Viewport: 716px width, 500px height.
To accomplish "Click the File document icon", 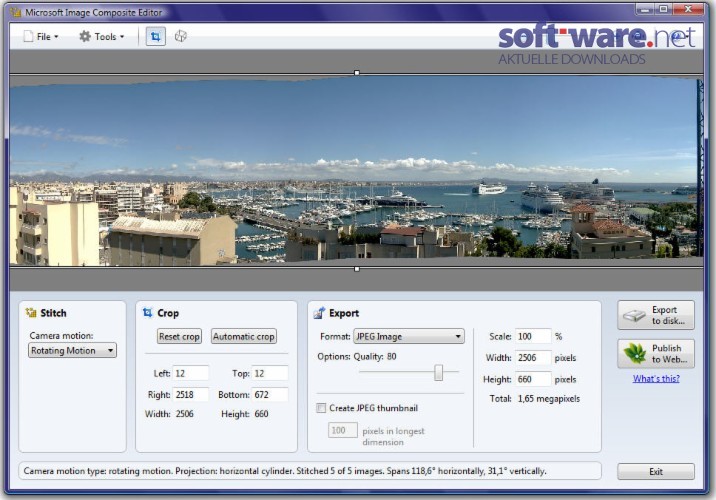I will coord(28,37).
